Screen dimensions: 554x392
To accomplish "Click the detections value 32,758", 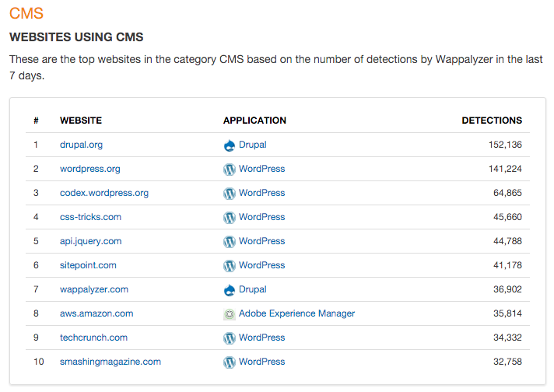I will point(508,362).
